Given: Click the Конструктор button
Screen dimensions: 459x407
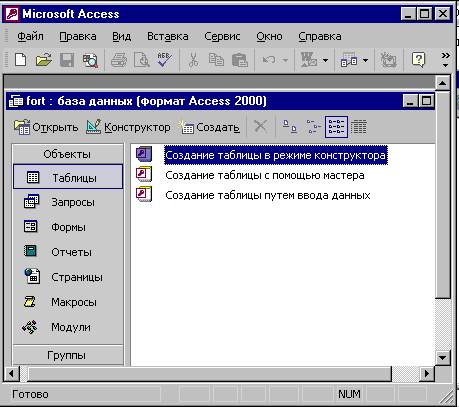Looking at the screenshot, I should click(128, 127).
